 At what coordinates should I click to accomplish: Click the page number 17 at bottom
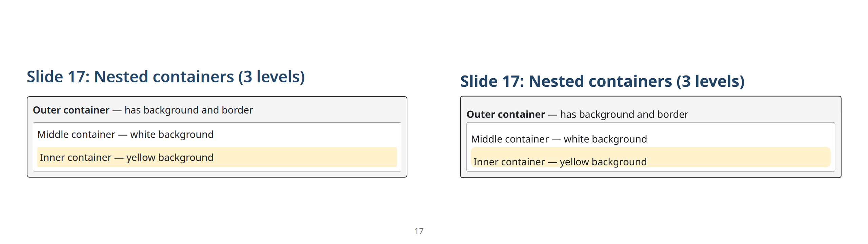pyautogui.click(x=419, y=231)
